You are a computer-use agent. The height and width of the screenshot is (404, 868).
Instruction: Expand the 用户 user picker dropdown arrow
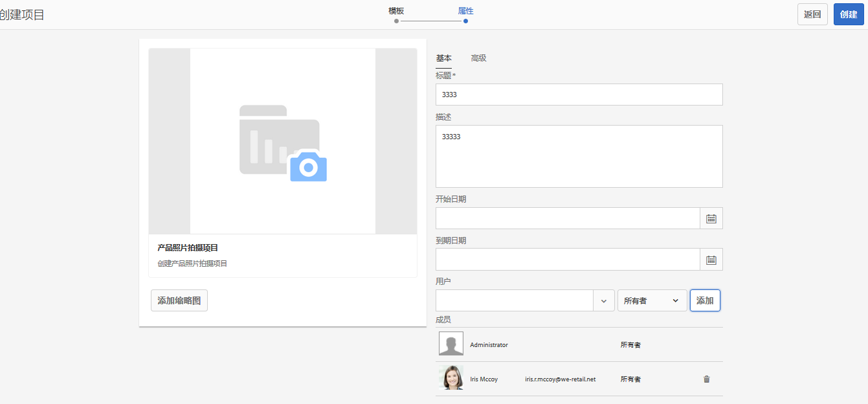click(x=604, y=300)
